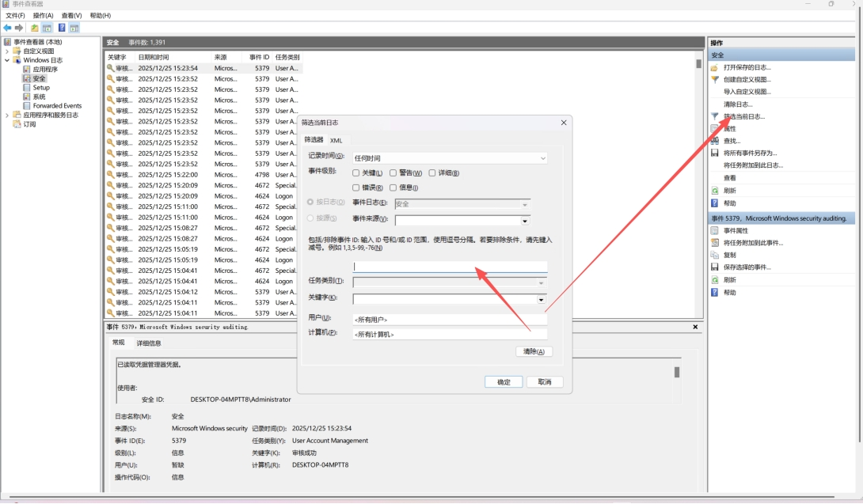Open the 关键字 dropdown arrow

coord(542,300)
